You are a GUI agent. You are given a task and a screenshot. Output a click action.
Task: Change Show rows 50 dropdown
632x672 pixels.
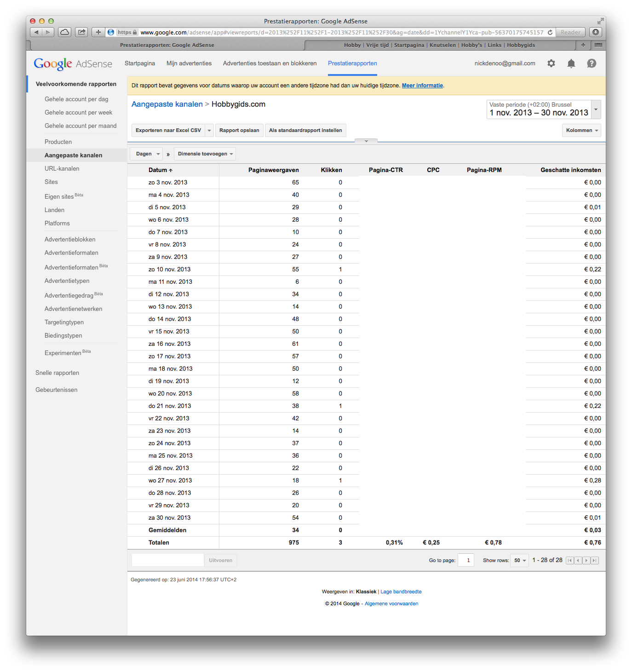[520, 560]
